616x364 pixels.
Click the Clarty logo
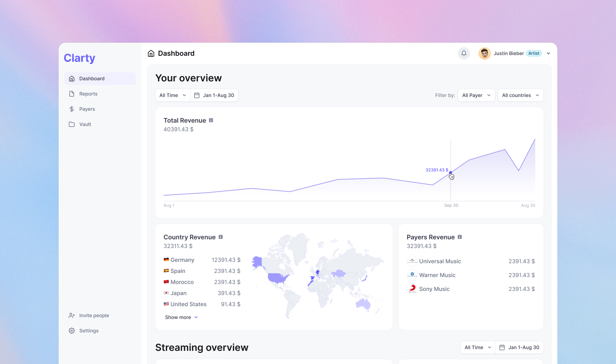coord(79,58)
